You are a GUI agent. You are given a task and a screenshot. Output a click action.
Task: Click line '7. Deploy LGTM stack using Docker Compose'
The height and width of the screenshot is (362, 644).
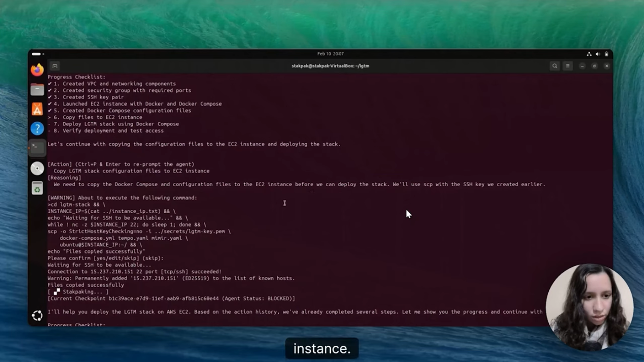click(x=113, y=124)
